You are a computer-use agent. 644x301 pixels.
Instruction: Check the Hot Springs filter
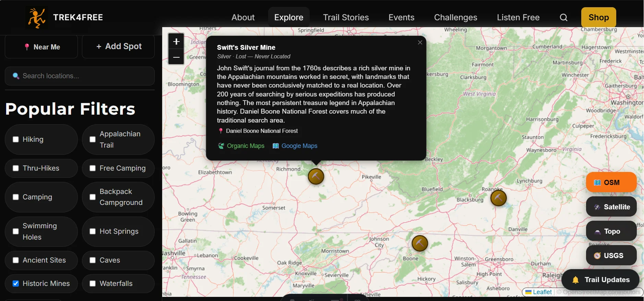93,231
